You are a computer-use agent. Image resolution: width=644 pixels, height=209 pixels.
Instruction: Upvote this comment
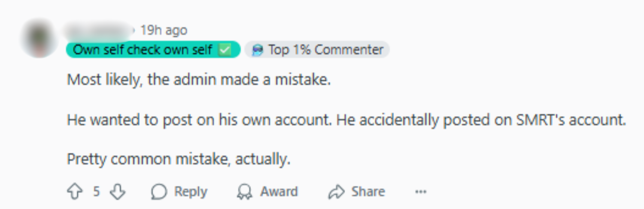pos(75,192)
